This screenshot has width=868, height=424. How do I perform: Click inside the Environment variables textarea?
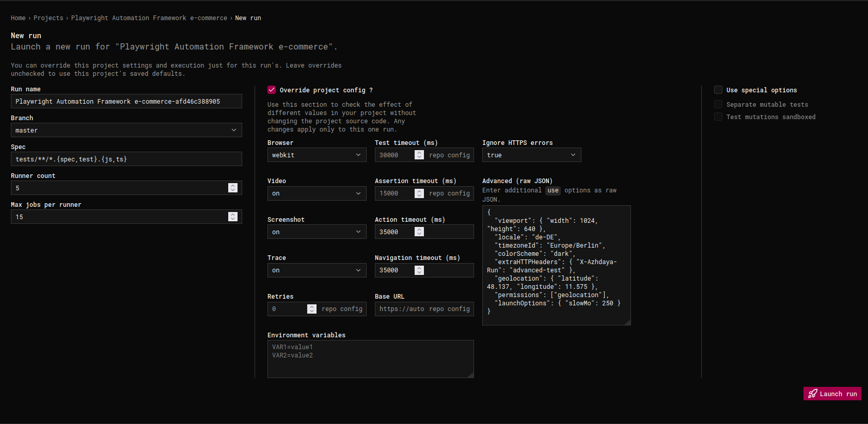[371, 359]
